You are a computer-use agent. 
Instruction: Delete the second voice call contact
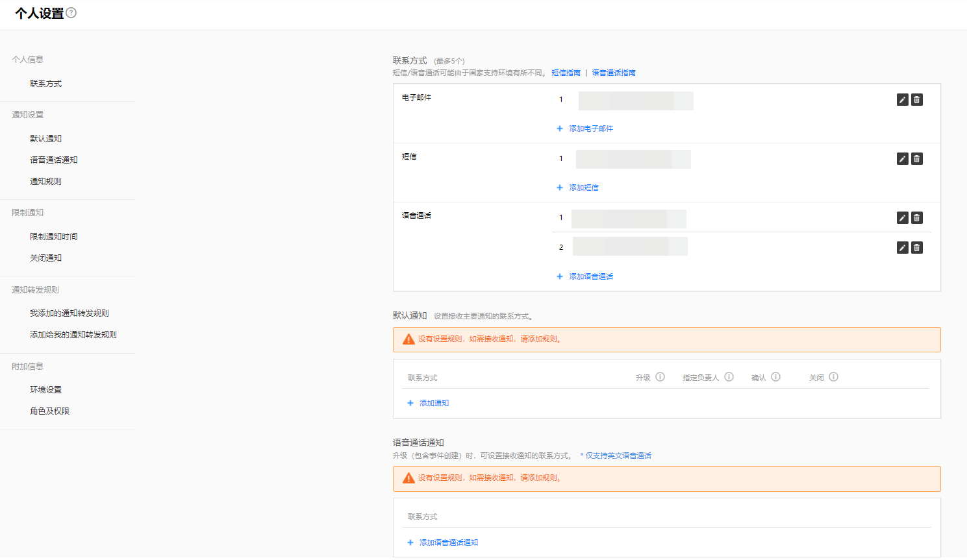(916, 248)
